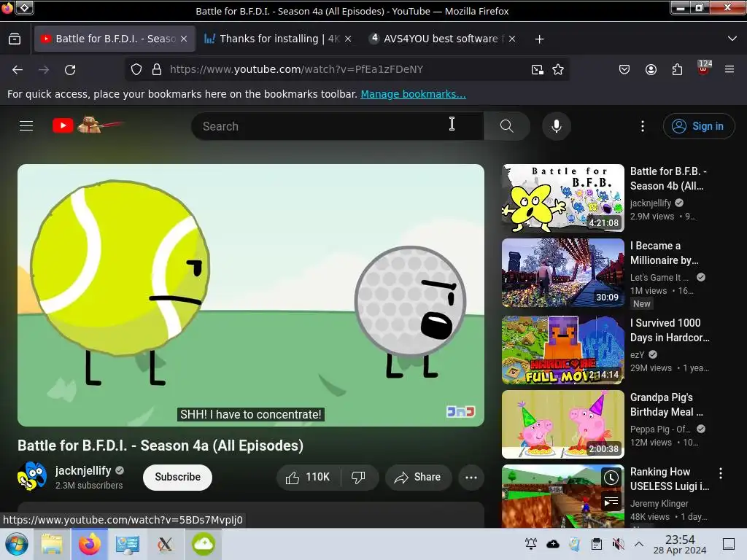This screenshot has height=560, width=747.
Task: Open the X application in taskbar
Action: 166,544
